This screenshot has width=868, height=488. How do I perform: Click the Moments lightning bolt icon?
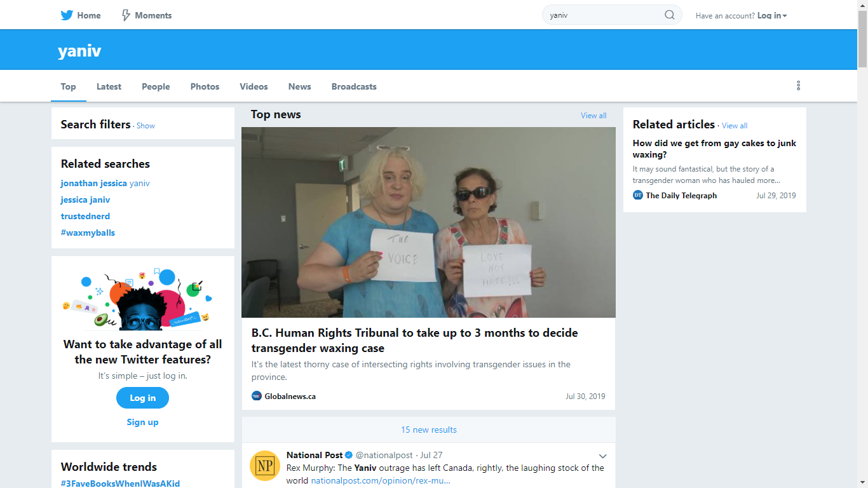coord(126,15)
